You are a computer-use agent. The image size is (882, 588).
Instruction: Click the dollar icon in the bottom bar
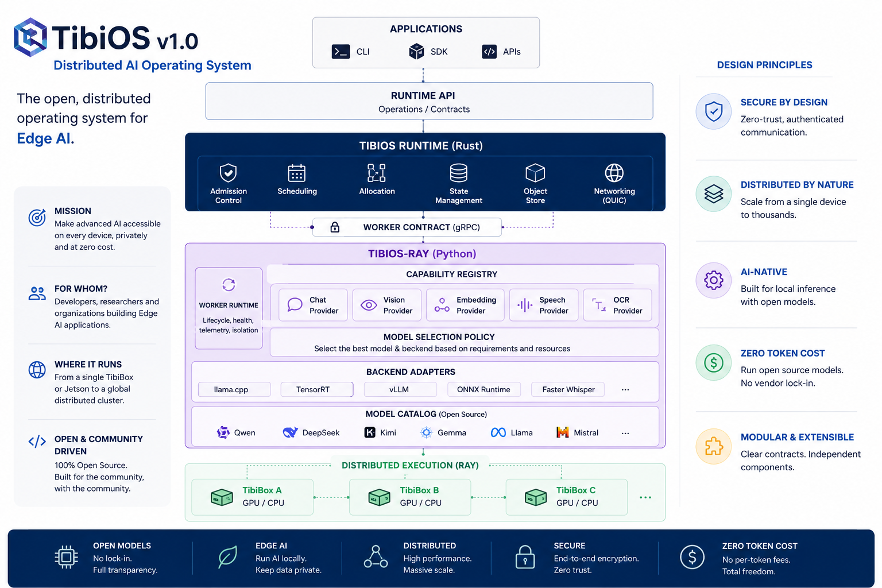[692, 557]
